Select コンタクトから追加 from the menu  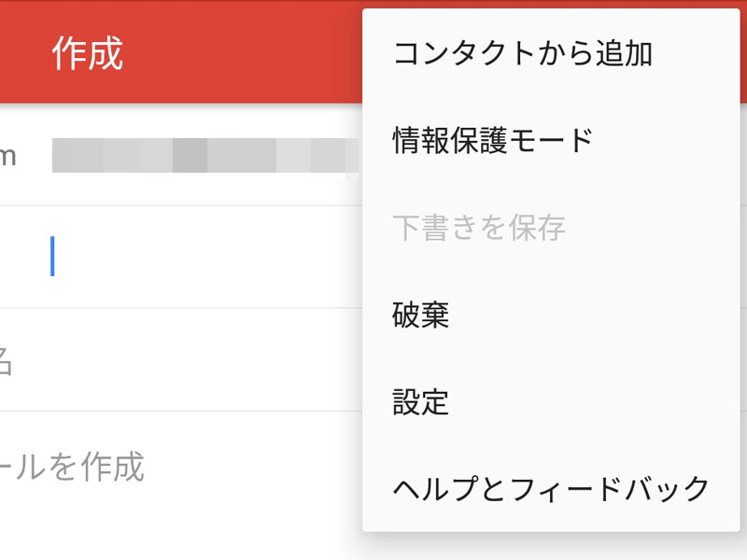click(x=522, y=53)
